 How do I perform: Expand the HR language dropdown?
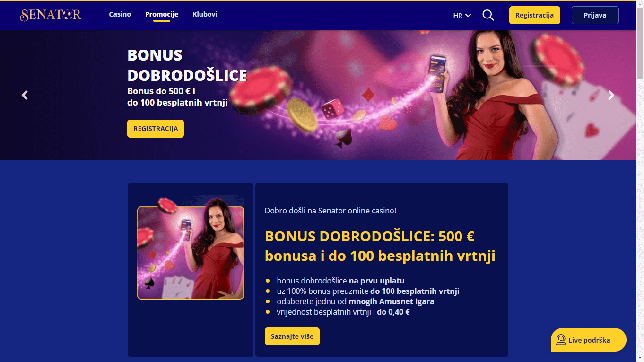coord(462,15)
